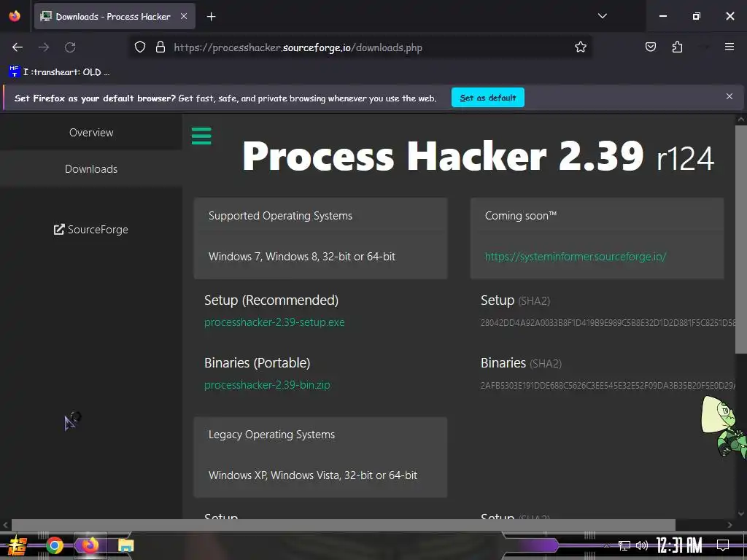
Task: Open a new tab with the plus button
Action: pos(211,17)
